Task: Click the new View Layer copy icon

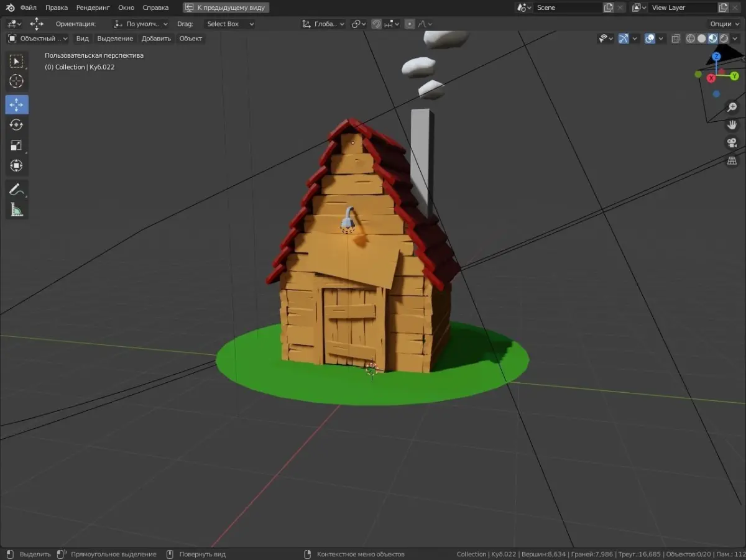Action: 723,7
